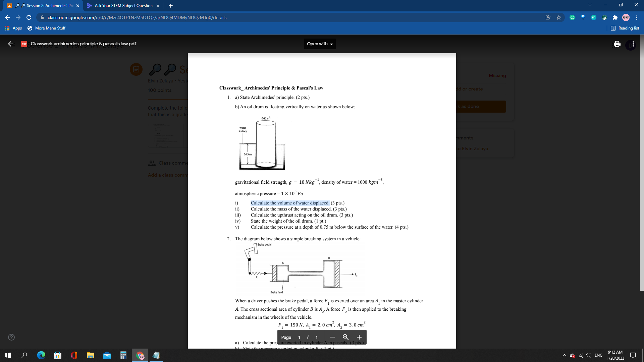Click the oil drum diagram image
Viewport: 644px width, 362px height.
[x=262, y=143]
